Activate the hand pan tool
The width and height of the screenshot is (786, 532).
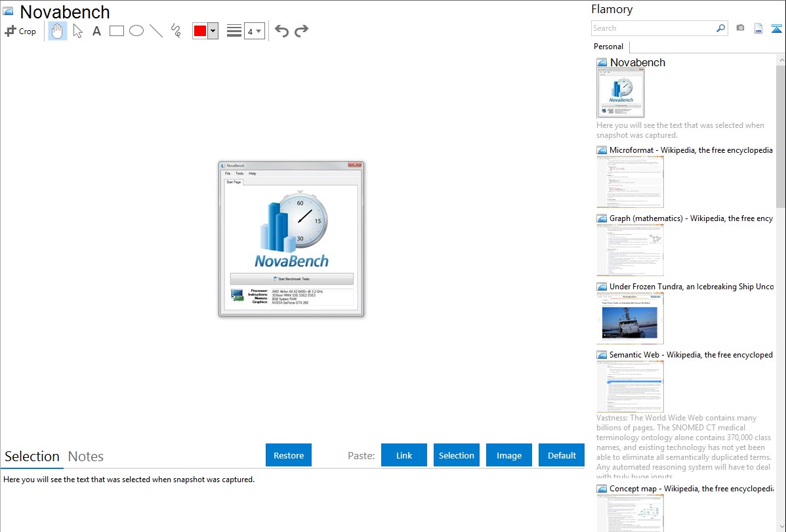coord(58,31)
